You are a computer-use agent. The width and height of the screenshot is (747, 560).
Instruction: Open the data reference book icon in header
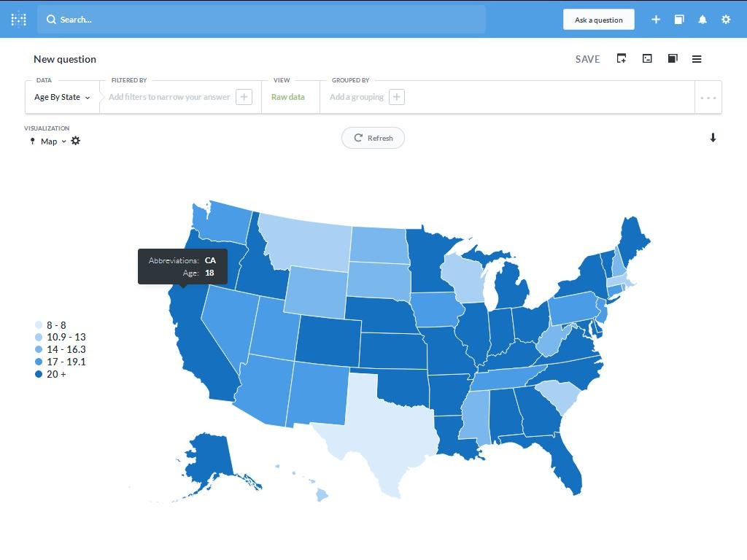[679, 20]
